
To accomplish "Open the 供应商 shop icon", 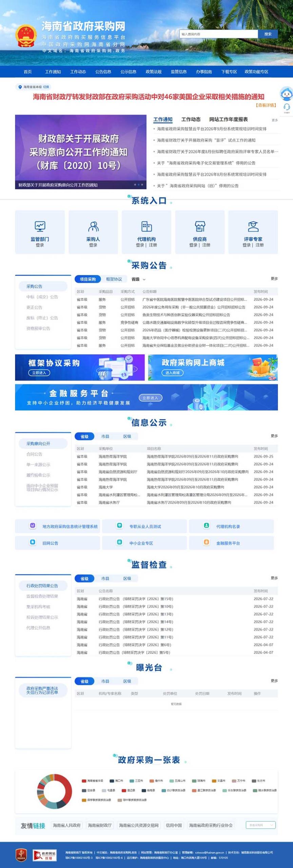I will click(x=200, y=226).
